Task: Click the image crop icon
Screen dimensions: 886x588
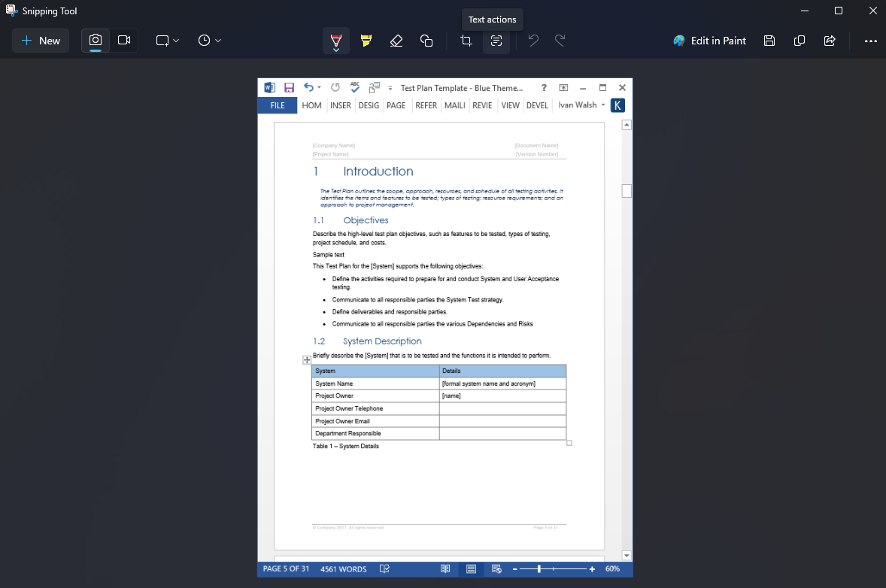Action: tap(466, 41)
